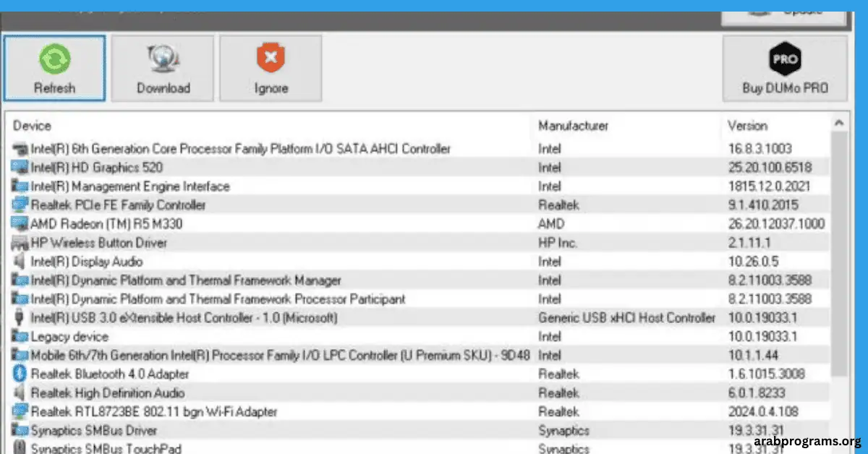Image resolution: width=868 pixels, height=454 pixels.
Task: Click version 10.1.1.44 cell
Action: pos(753,356)
